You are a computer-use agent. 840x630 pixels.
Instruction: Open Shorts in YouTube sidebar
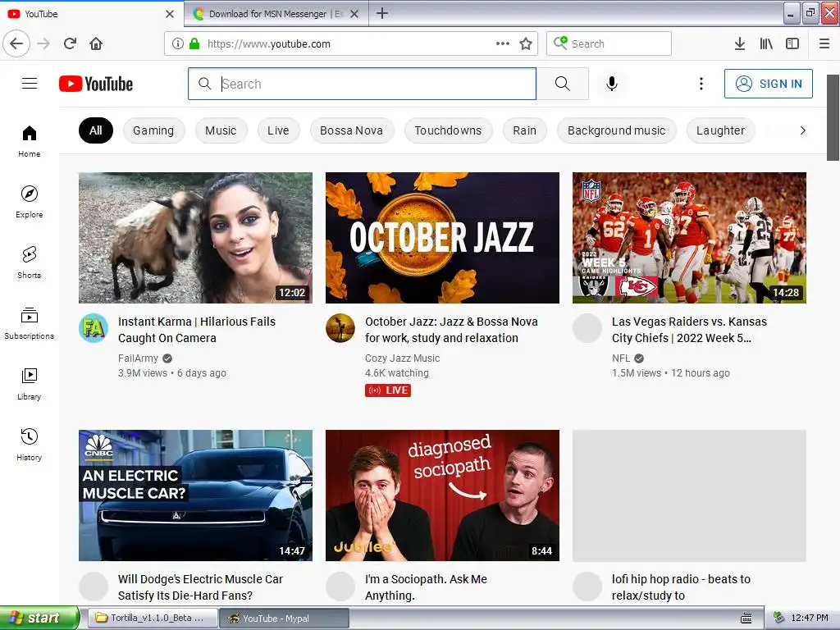(30, 262)
